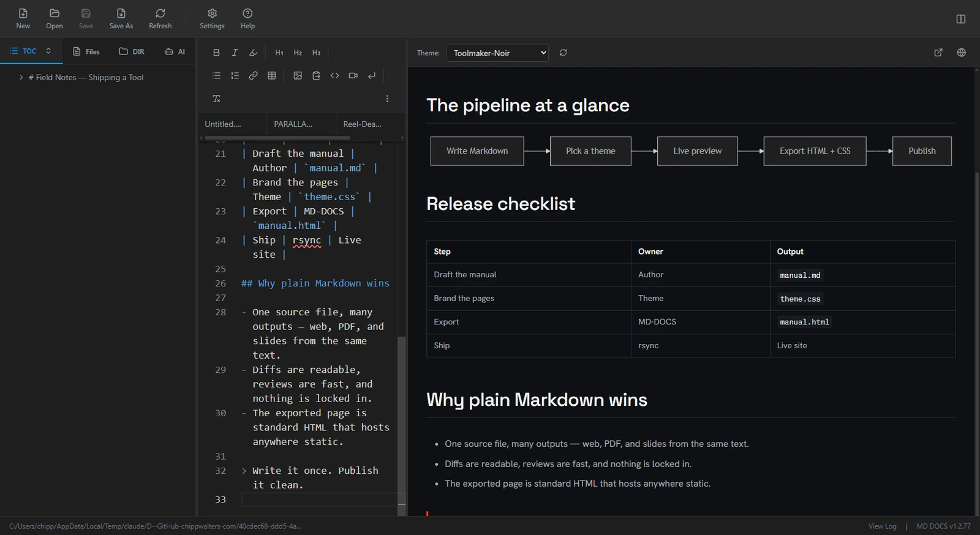
Task: Insert file attachment icon
Action: [316, 75]
